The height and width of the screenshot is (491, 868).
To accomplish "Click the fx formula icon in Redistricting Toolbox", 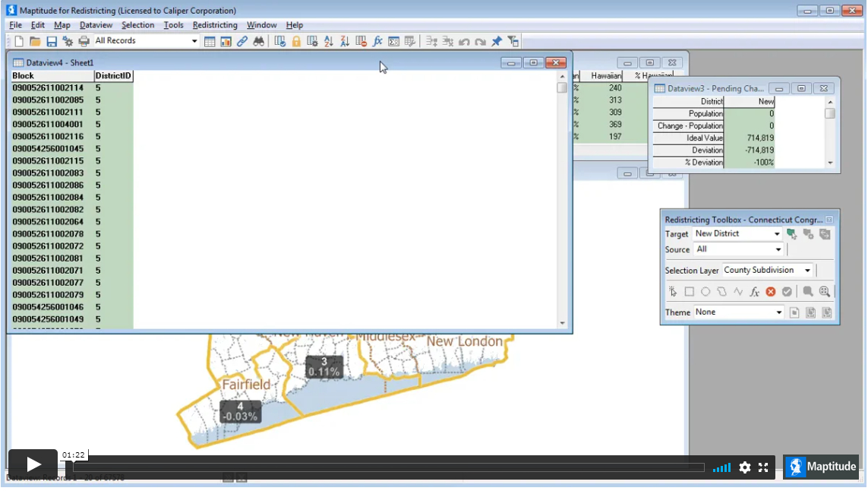I will pos(754,292).
